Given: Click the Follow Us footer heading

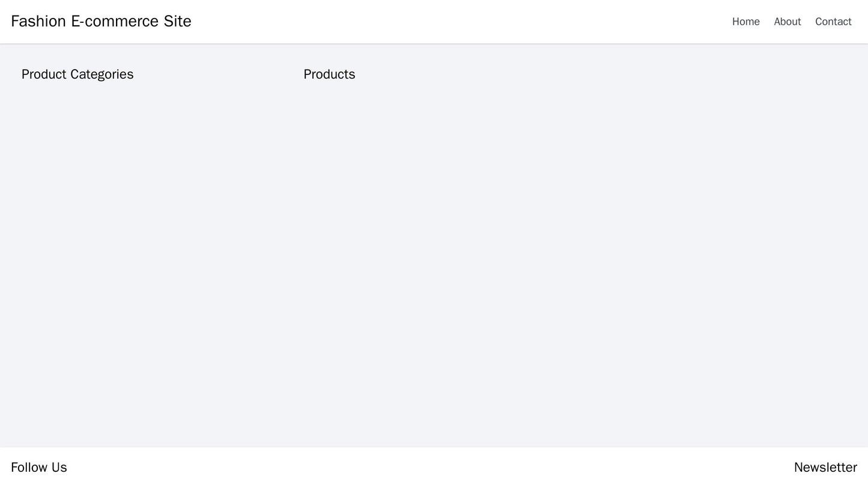Looking at the screenshot, I should [x=40, y=466].
